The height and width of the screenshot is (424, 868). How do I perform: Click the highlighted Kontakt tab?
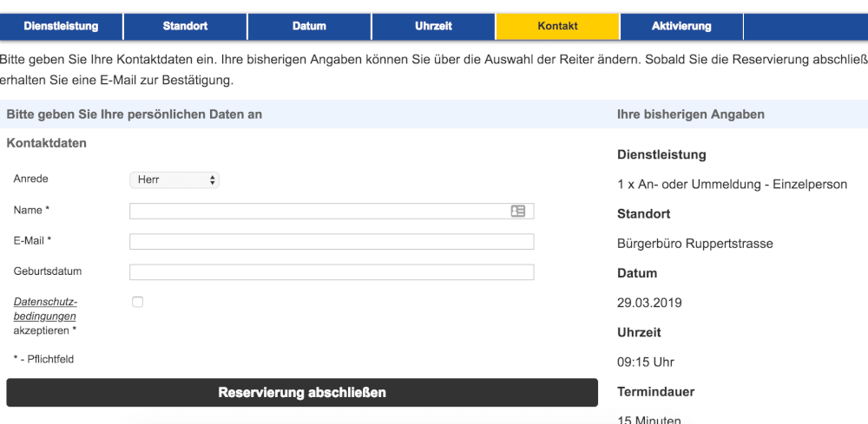557,26
